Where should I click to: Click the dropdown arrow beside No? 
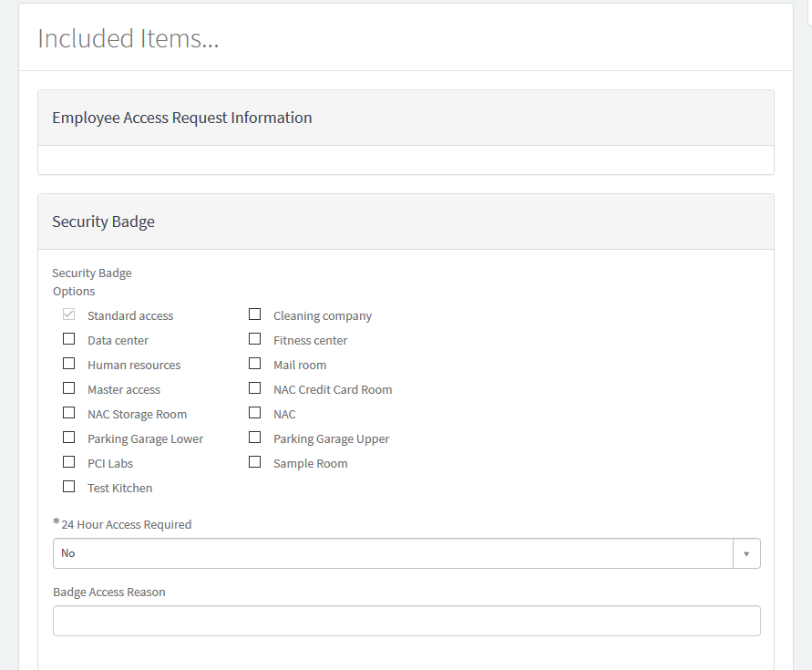[746, 553]
